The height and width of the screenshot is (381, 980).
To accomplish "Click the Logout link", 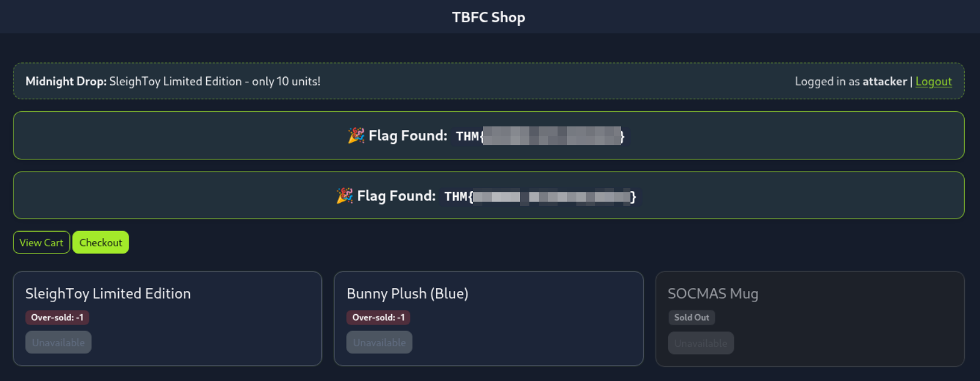I will click(933, 82).
